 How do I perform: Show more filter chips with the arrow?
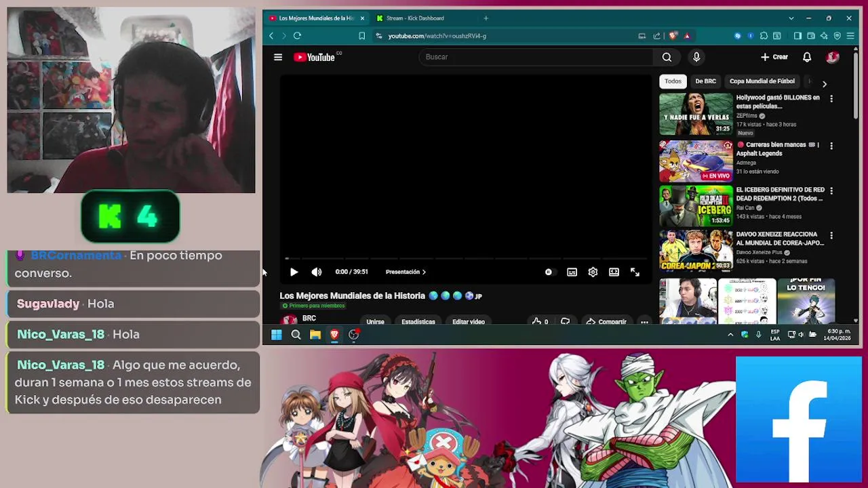click(825, 83)
